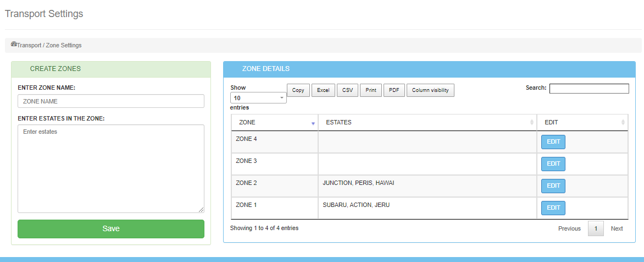Focus the Zone Name input field
644x262 pixels.
[x=111, y=101]
